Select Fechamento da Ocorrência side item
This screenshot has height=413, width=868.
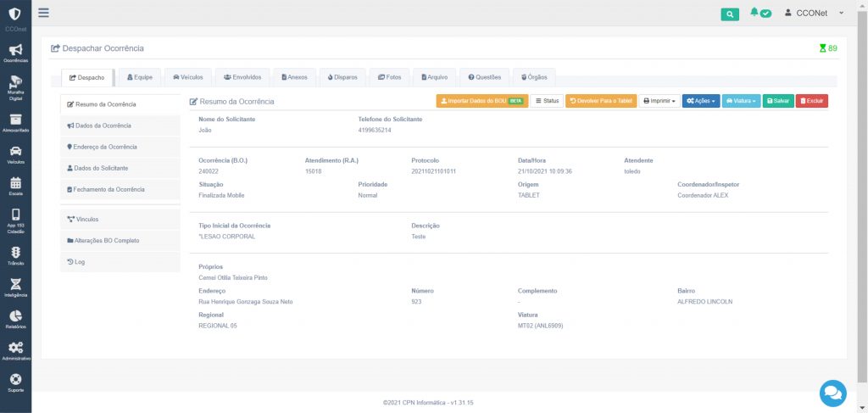pyautogui.click(x=120, y=189)
